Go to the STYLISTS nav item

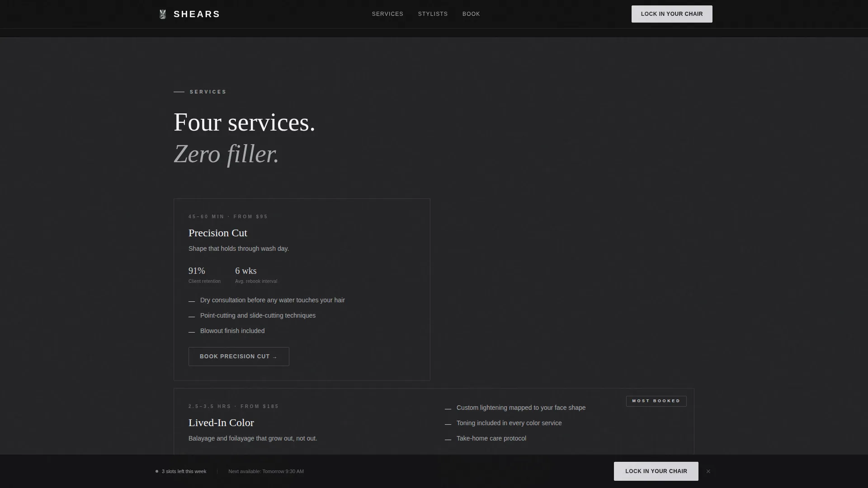coord(433,14)
